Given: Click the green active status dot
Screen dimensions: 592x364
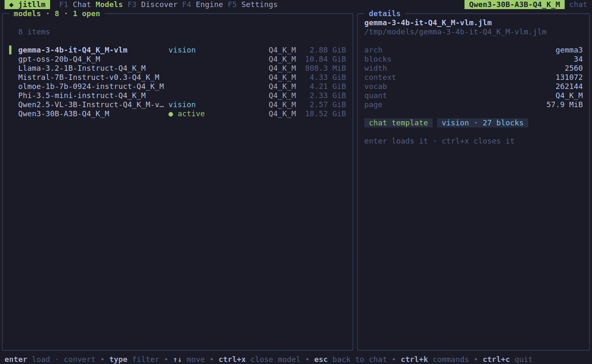Looking at the screenshot, I should 171,114.
